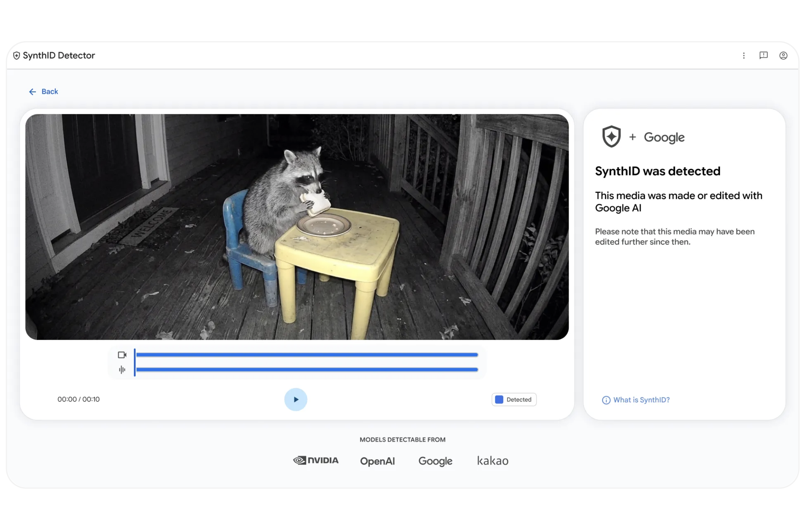
Task: Click the video track camera icon
Action: pyautogui.click(x=122, y=355)
